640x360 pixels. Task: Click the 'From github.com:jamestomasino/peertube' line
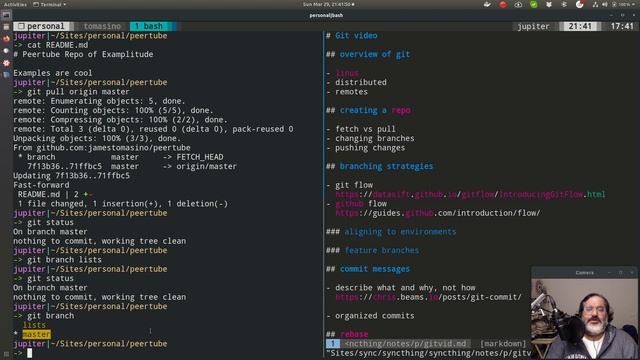click(x=102, y=148)
